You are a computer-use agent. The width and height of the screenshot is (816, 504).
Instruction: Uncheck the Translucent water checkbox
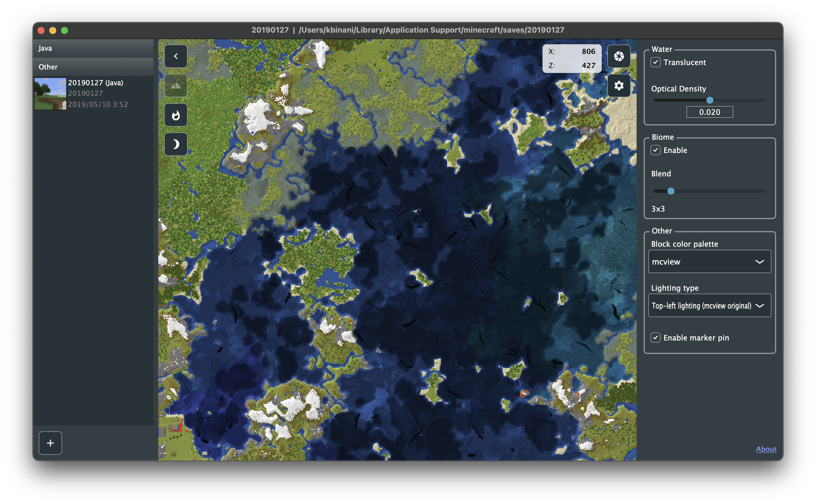[655, 62]
